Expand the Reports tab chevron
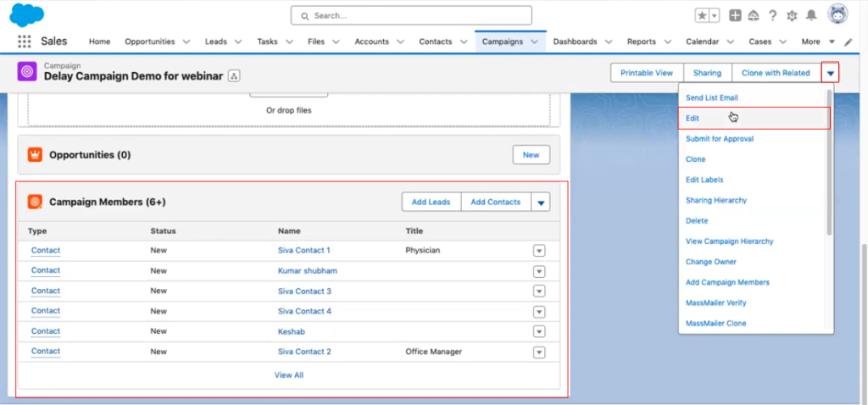 [667, 42]
